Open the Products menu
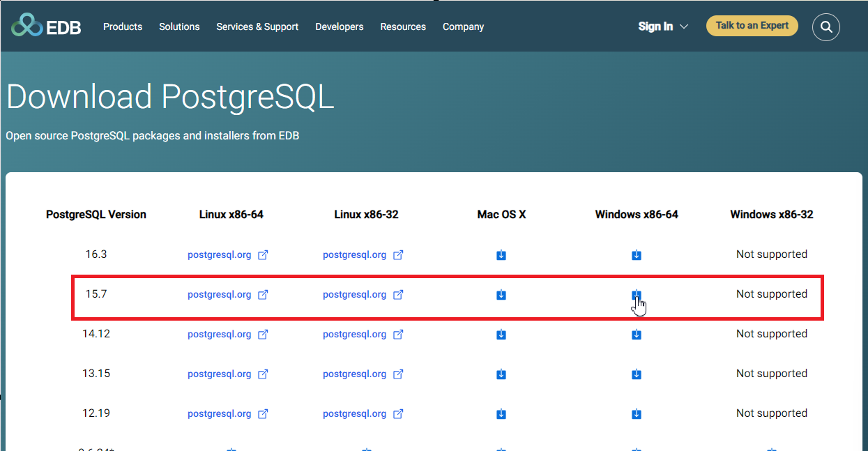 (x=123, y=26)
